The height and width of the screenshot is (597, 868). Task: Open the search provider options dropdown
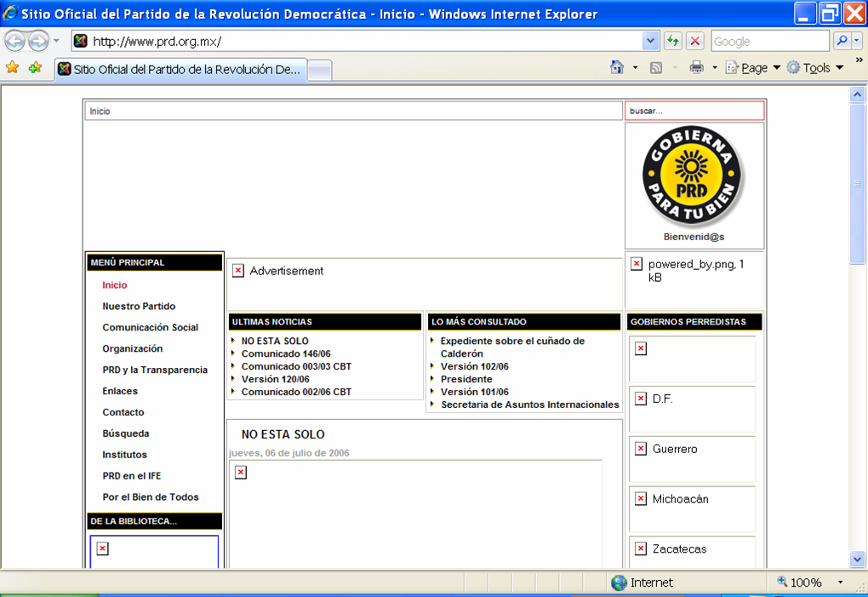(857, 40)
